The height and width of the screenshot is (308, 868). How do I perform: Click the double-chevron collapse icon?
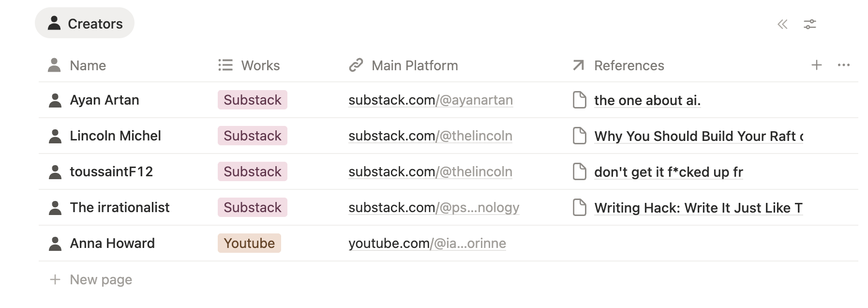782,24
